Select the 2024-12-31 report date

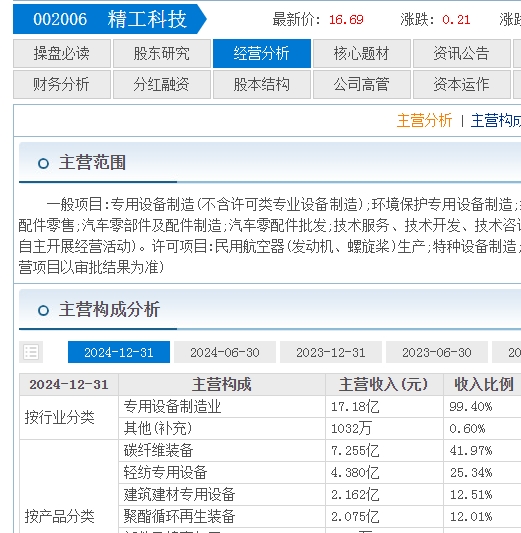pyautogui.click(x=119, y=352)
